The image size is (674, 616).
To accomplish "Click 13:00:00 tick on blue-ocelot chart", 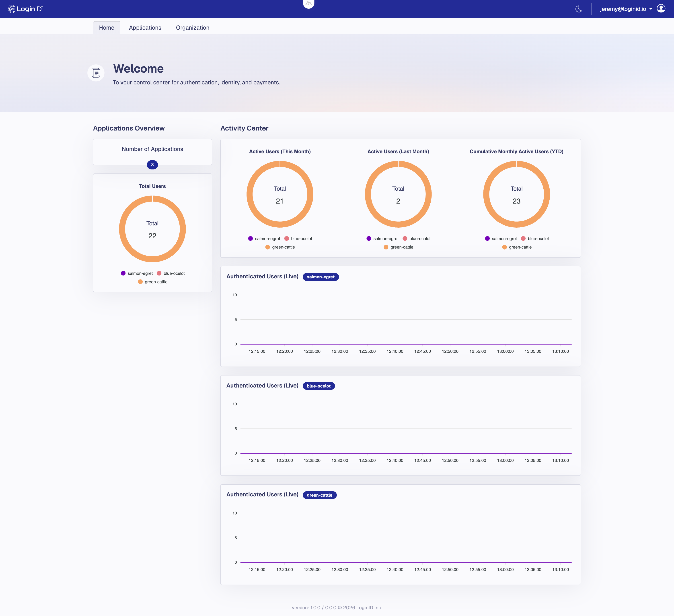I will [505, 461].
